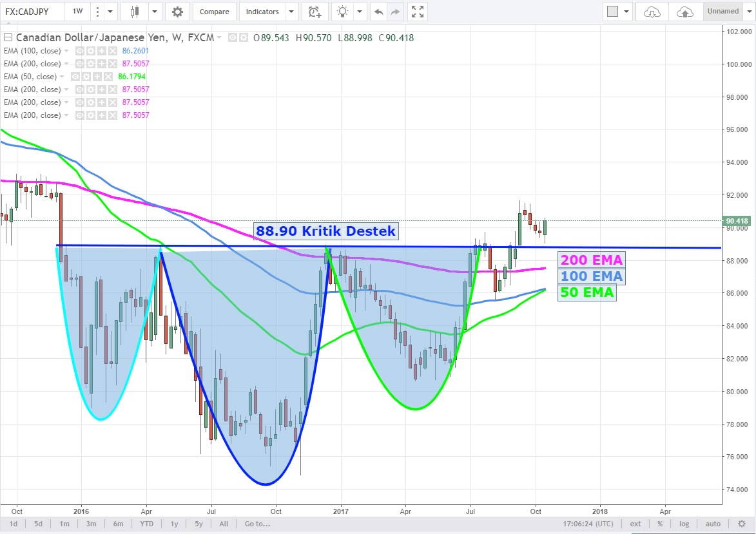Click the candlestick chart style icon
This screenshot has height=534, width=756.
pyautogui.click(x=135, y=12)
